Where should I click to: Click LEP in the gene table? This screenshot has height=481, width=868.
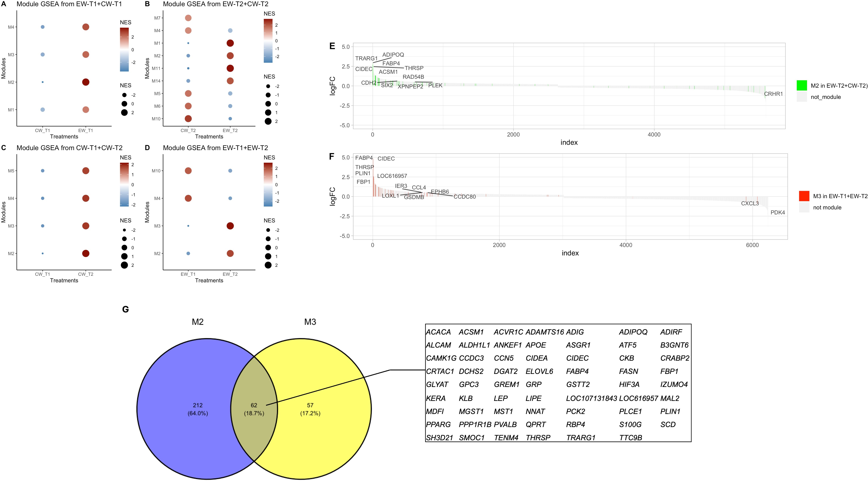501,398
